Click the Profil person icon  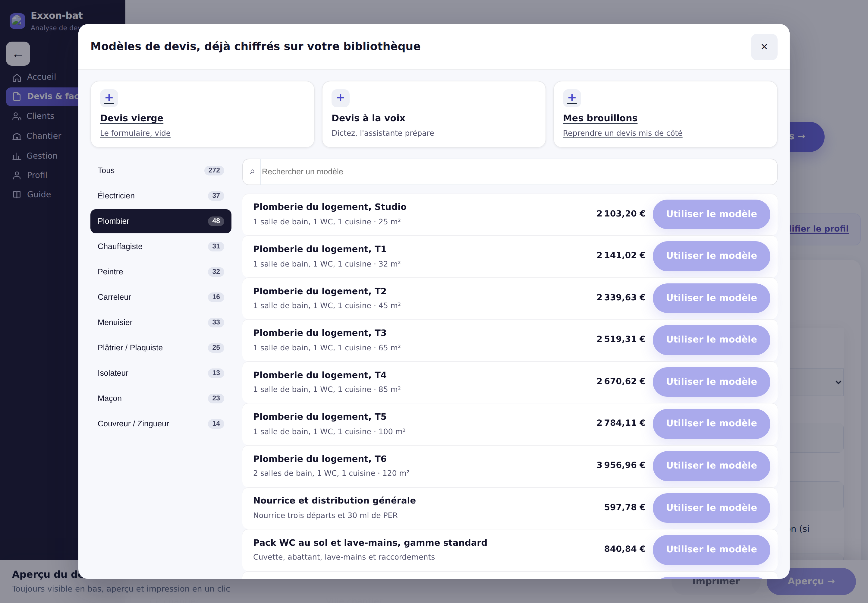pyautogui.click(x=17, y=175)
